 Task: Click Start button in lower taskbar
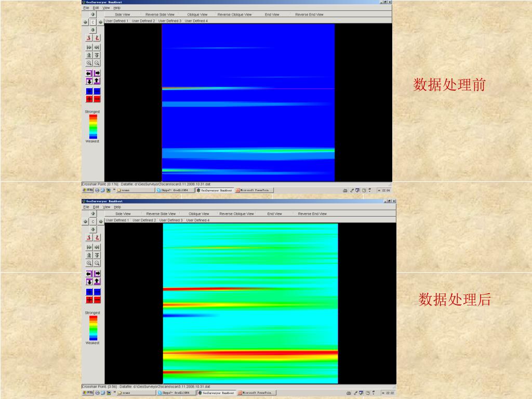pos(88,393)
